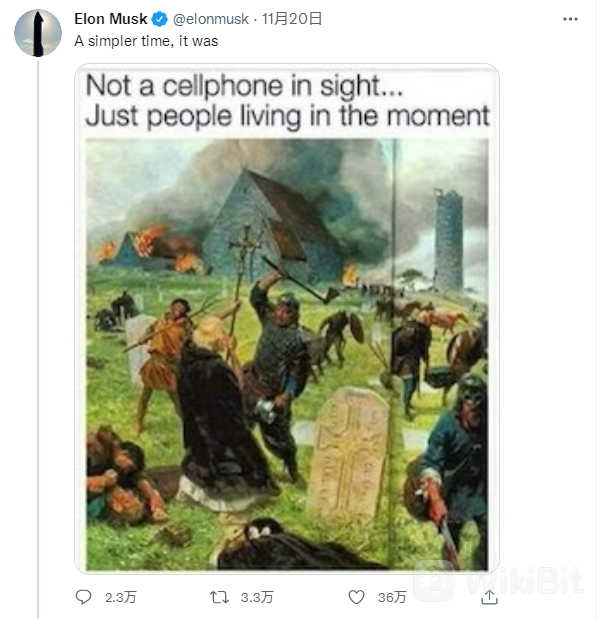
Task: Click the carved gravestone in the meme image
Action: pos(349,455)
